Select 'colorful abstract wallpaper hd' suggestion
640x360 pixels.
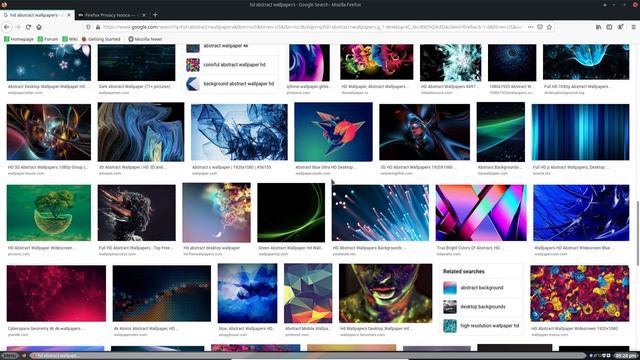[232, 64]
